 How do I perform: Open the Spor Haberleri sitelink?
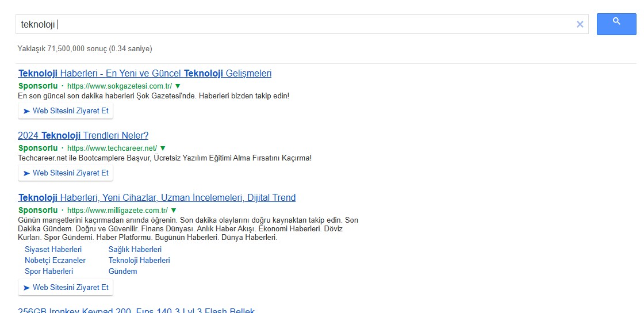click(49, 272)
